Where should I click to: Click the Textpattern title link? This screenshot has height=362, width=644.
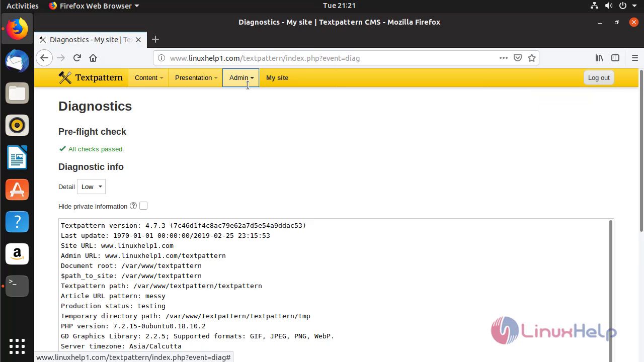click(99, 77)
